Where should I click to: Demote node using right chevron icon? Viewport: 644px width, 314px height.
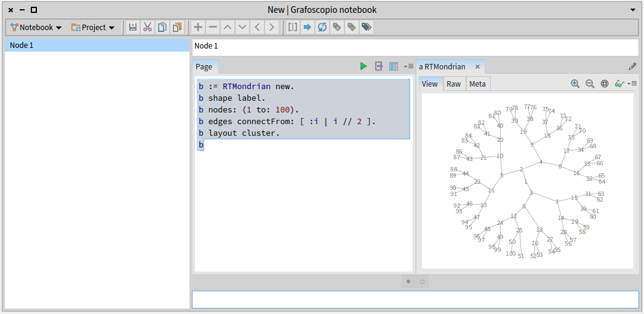(x=271, y=28)
